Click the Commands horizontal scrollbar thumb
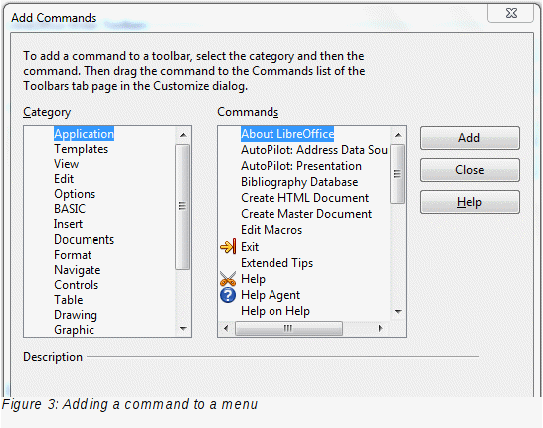The height and width of the screenshot is (428, 543). tap(288, 328)
